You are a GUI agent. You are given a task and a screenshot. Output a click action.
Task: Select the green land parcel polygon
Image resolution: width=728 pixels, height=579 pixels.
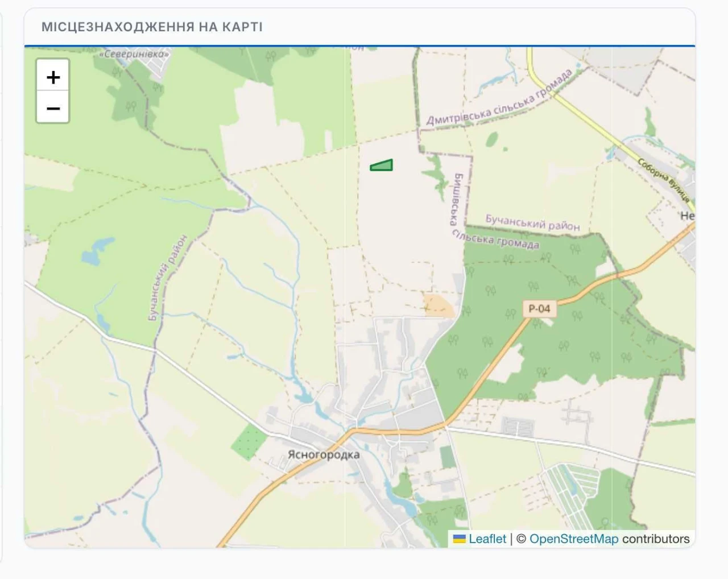(x=382, y=166)
